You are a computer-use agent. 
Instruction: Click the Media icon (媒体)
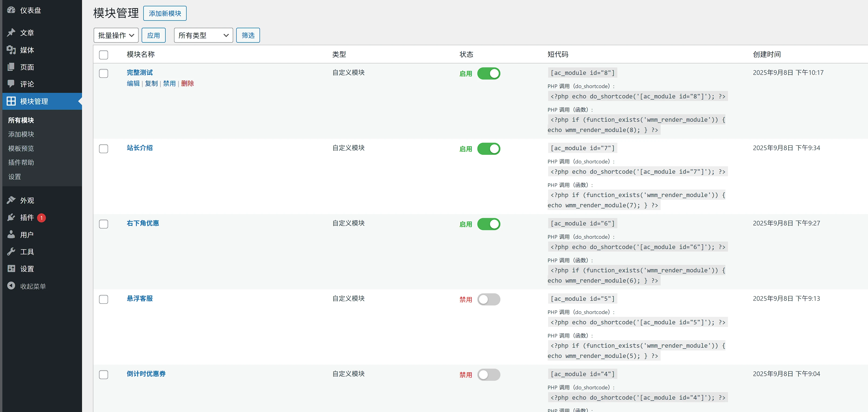(x=11, y=50)
